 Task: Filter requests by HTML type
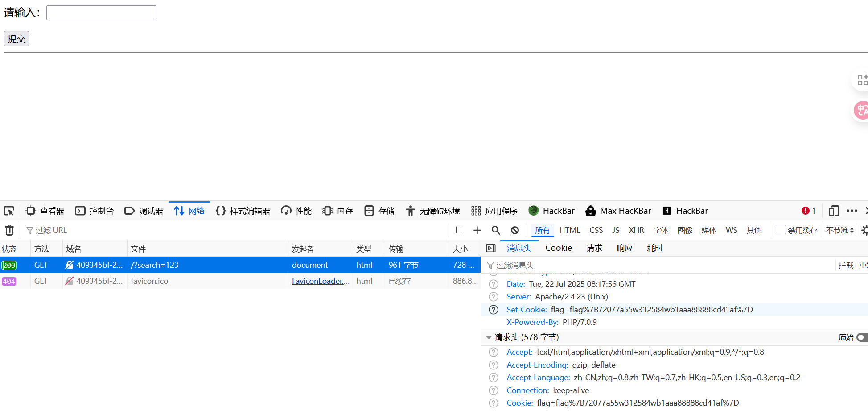tap(570, 230)
